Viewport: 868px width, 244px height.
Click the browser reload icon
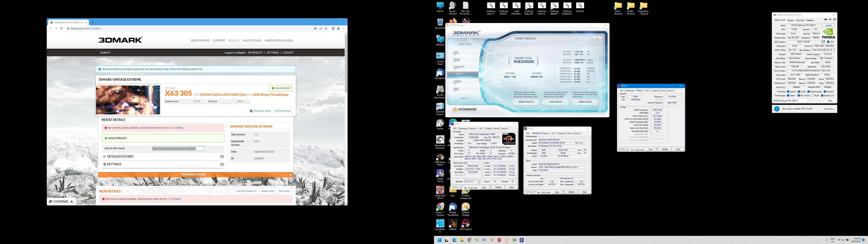click(x=61, y=29)
